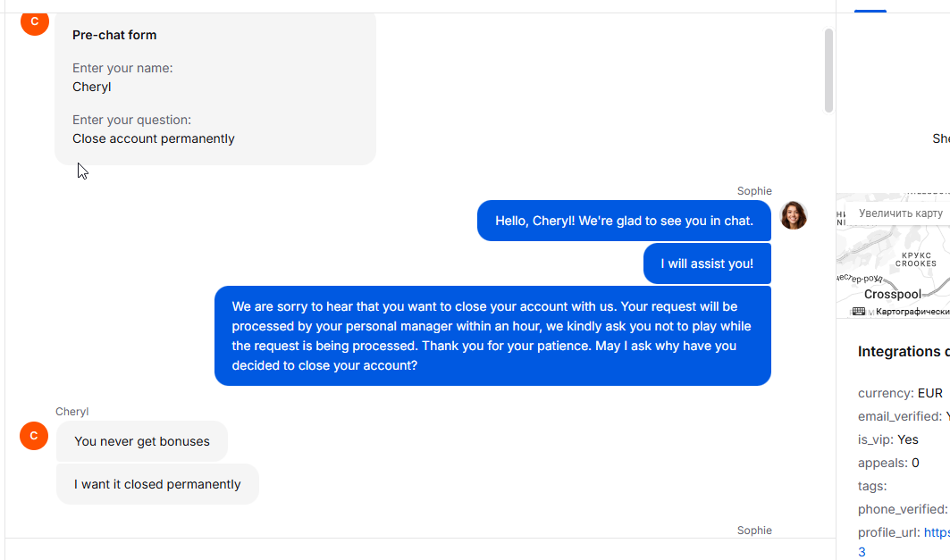Click the Crosspool label on the map
Image resolution: width=950 pixels, height=560 pixels.
[x=892, y=294]
